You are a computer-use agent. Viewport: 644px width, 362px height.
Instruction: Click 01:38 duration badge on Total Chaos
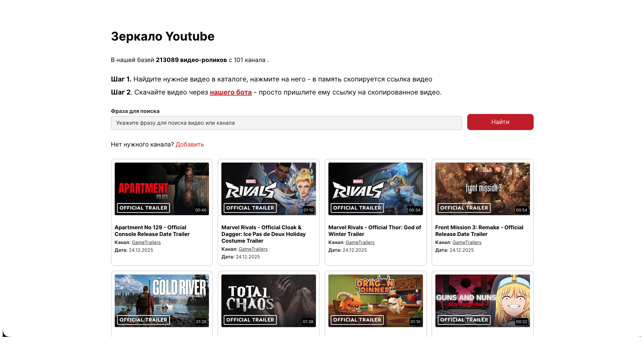point(308,322)
